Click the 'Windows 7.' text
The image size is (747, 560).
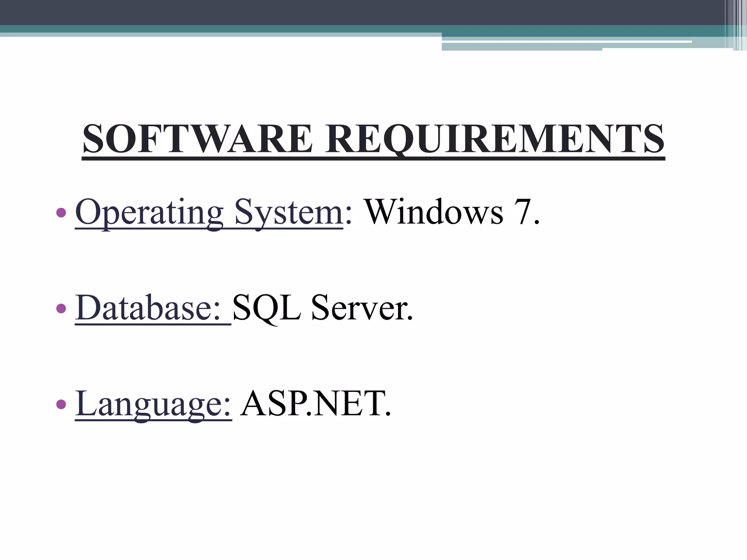click(x=452, y=212)
